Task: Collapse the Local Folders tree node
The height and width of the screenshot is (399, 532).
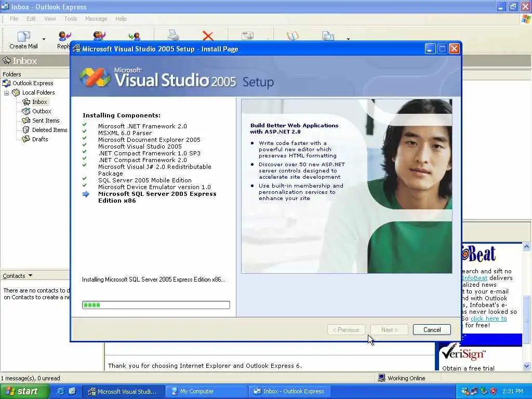Action: [x=6, y=92]
